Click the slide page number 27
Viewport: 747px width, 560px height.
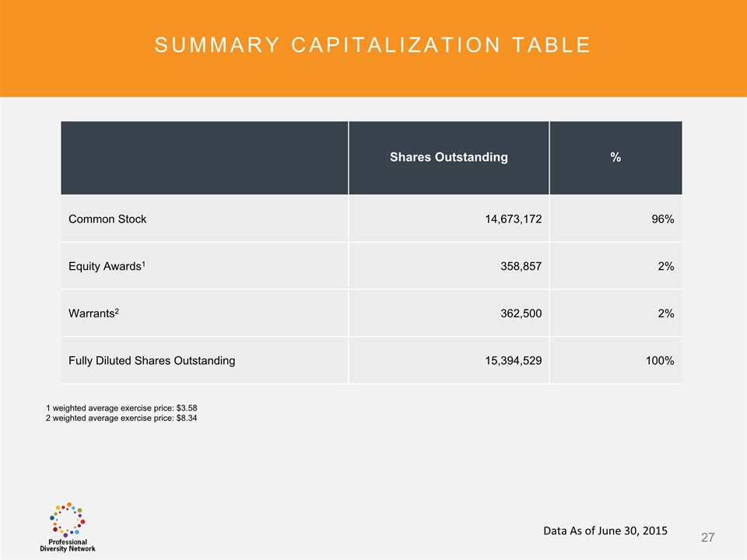[707, 537]
